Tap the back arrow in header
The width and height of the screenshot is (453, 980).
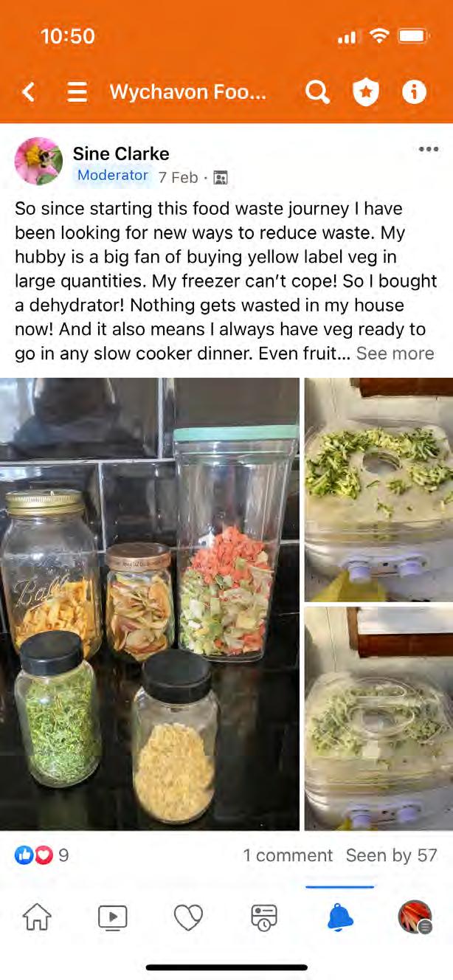click(x=29, y=92)
